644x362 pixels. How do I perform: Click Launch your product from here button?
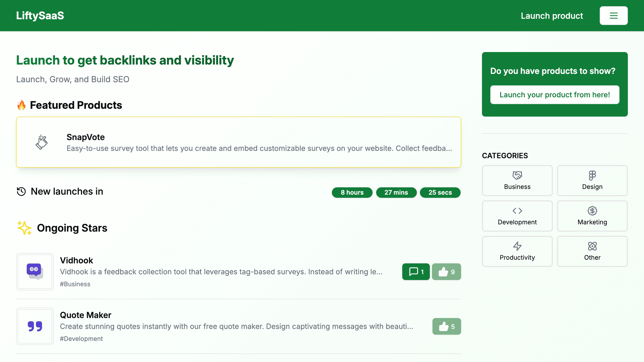pos(555,95)
